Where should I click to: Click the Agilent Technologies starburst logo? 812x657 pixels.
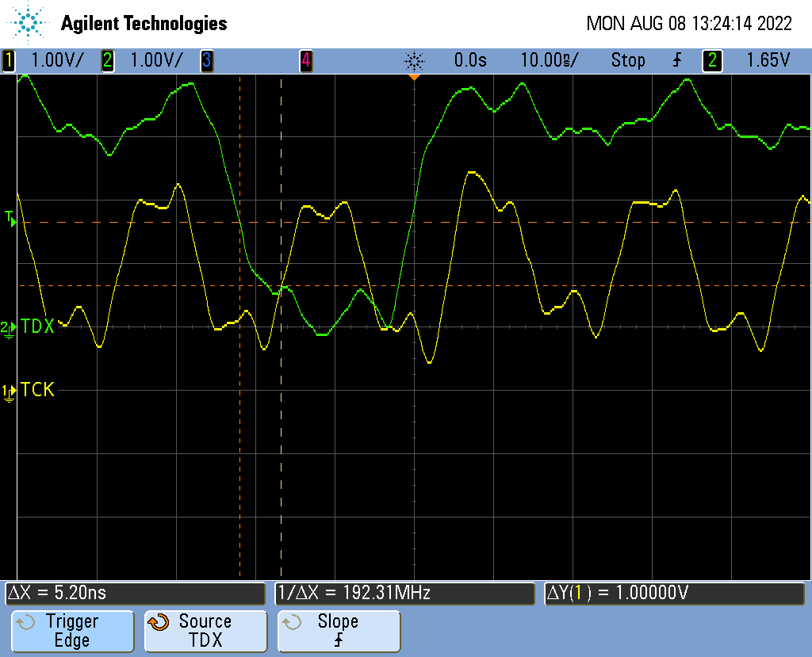click(x=29, y=23)
